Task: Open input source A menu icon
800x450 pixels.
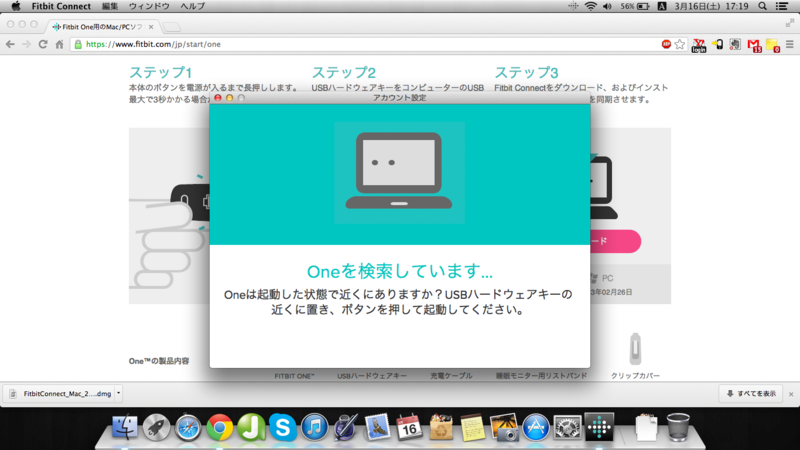Action: [662, 6]
